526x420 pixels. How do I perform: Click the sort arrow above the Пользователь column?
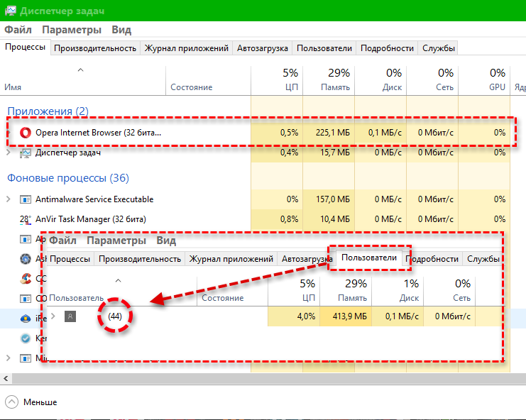tap(118, 280)
